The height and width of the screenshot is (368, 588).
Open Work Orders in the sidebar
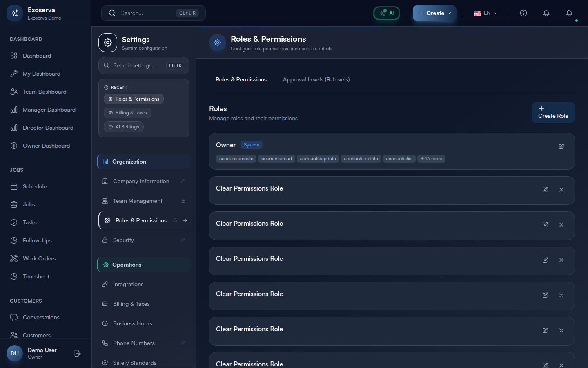pos(39,258)
